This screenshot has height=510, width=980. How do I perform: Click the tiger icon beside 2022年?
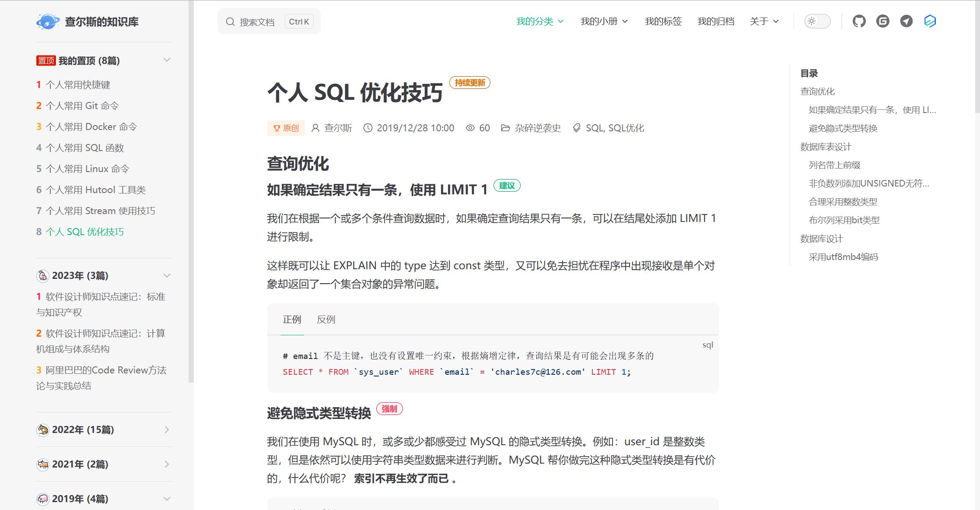[x=43, y=430]
